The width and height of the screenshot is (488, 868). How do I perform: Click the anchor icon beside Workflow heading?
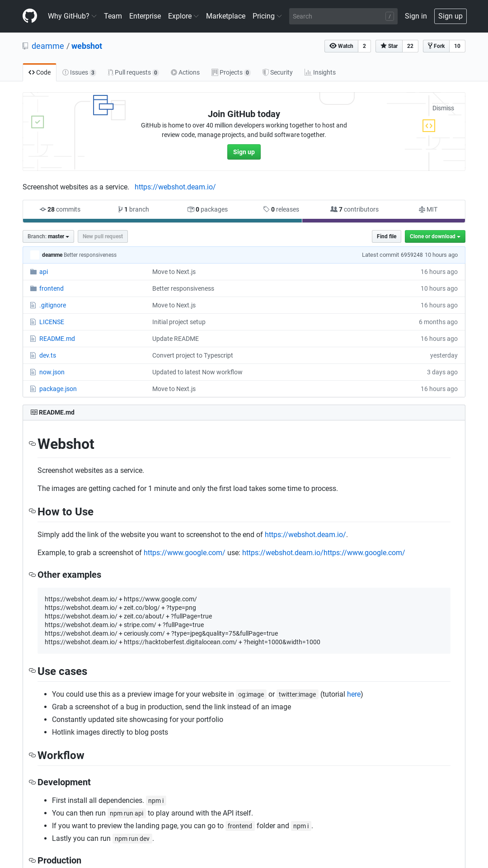coord(32,755)
